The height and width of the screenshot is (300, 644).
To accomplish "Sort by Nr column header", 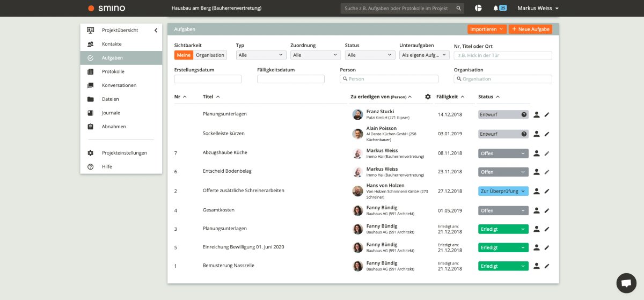I will tap(180, 97).
